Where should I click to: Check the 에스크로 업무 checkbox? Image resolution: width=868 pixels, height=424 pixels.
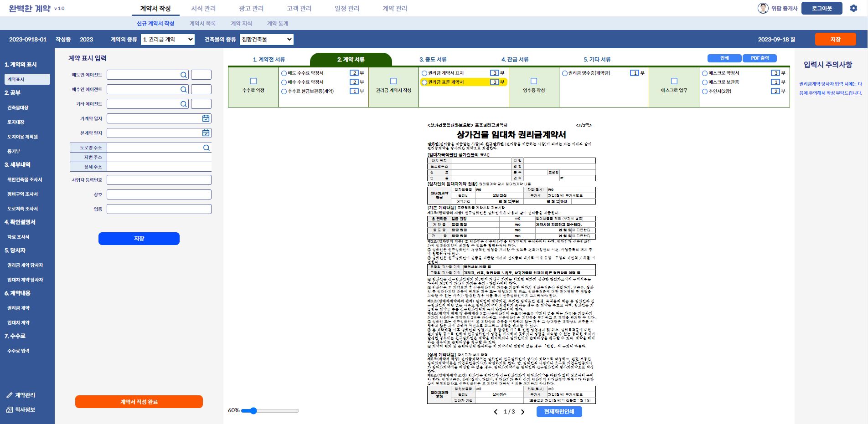(x=674, y=81)
